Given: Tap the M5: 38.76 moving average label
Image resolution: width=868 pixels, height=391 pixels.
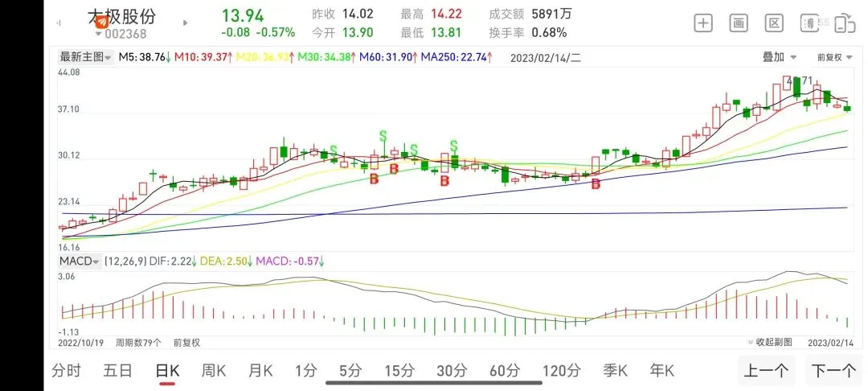Looking at the screenshot, I should 145,56.
